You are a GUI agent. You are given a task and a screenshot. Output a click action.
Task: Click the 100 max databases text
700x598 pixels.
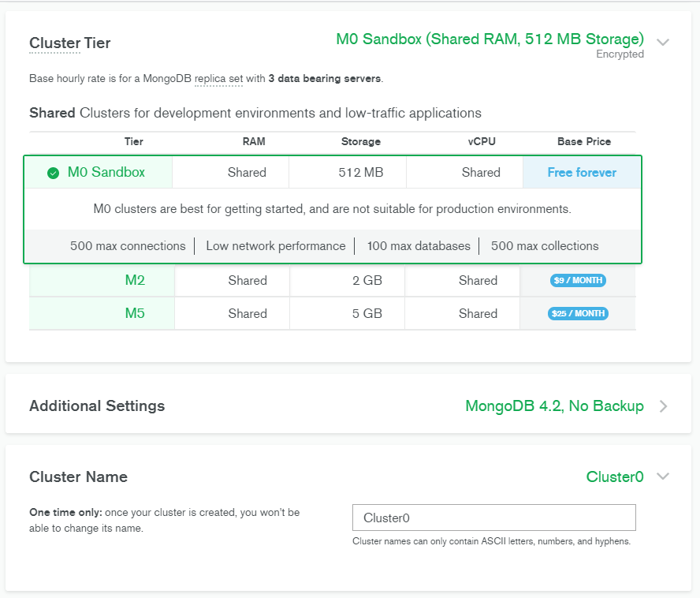[419, 246]
